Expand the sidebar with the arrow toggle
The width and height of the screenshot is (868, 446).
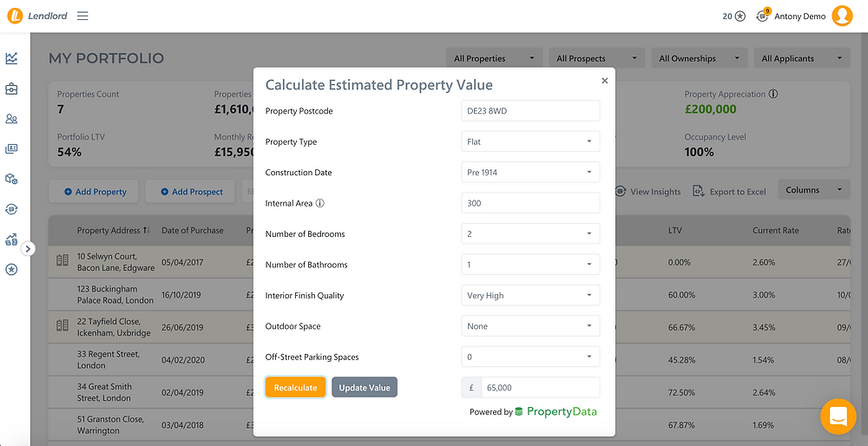coord(29,249)
